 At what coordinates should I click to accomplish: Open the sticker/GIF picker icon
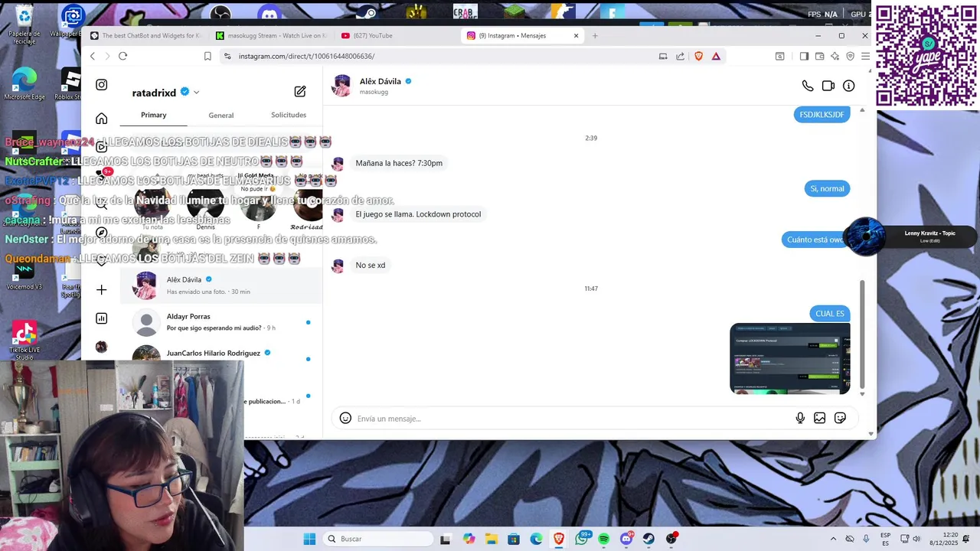(841, 419)
